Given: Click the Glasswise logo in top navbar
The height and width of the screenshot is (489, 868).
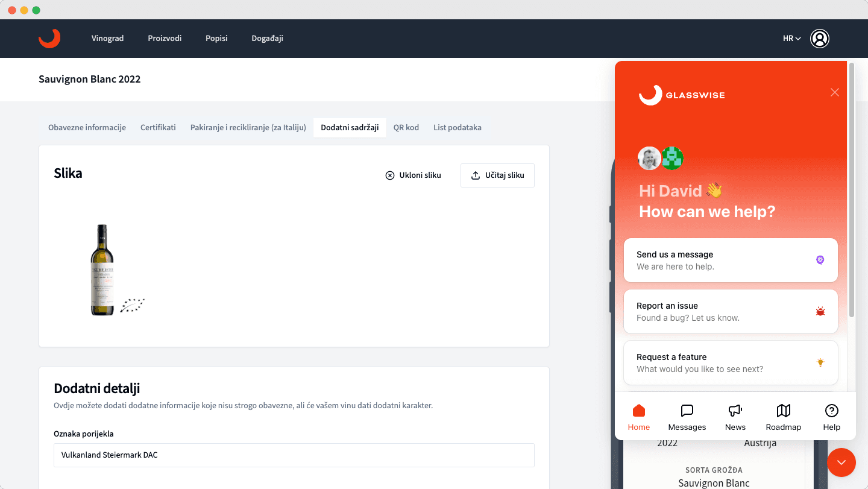Looking at the screenshot, I should (x=49, y=38).
